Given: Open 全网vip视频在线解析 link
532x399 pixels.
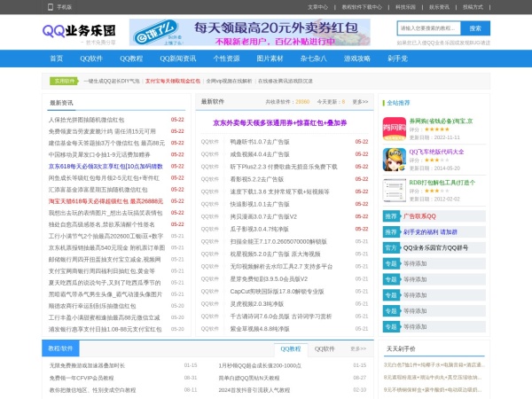Looking at the screenshot, I should (x=229, y=81).
